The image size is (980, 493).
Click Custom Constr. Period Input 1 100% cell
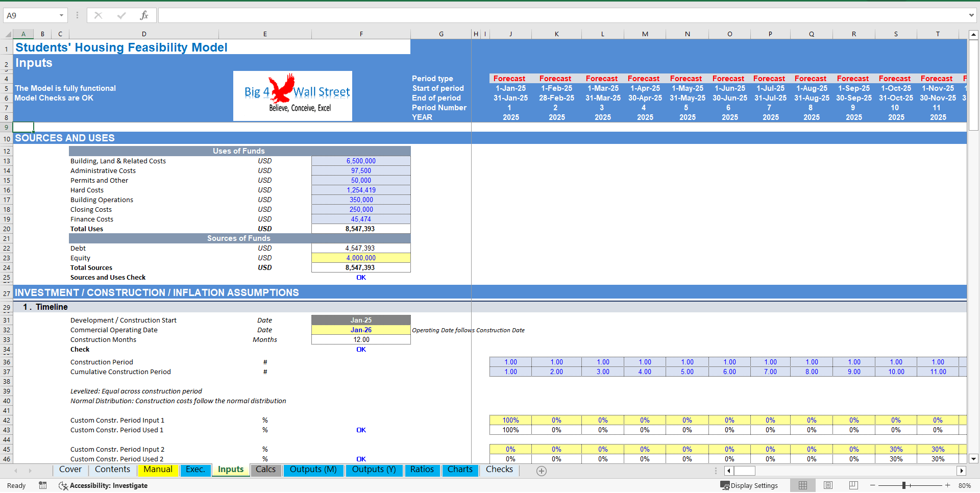510,420
